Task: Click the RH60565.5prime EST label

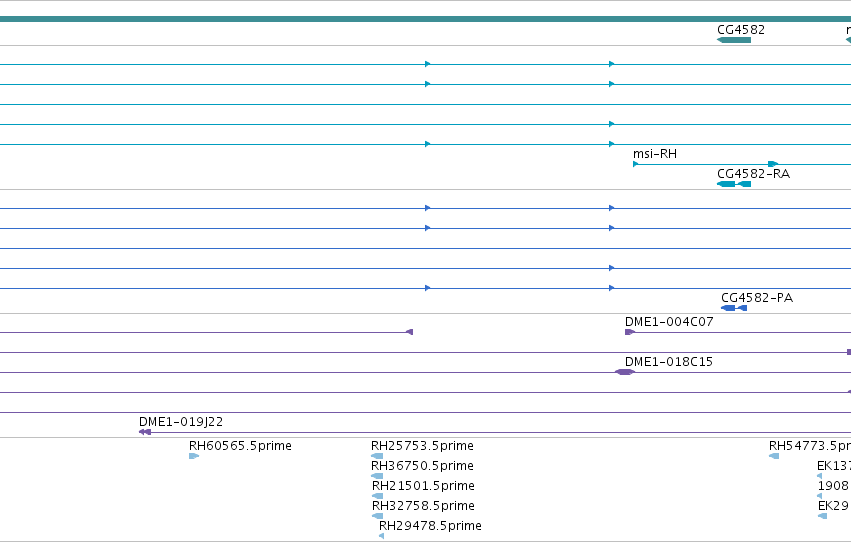Action: point(240,446)
